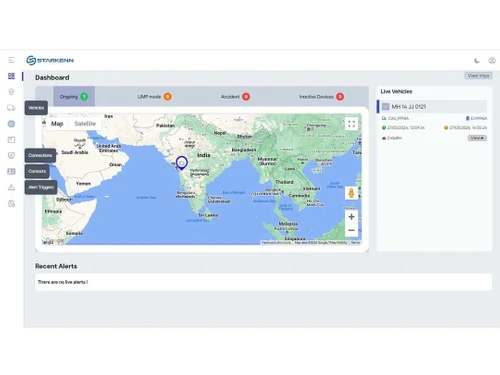Click the Connections tooltip label
Screen dimensions: 500x375
click(x=40, y=155)
